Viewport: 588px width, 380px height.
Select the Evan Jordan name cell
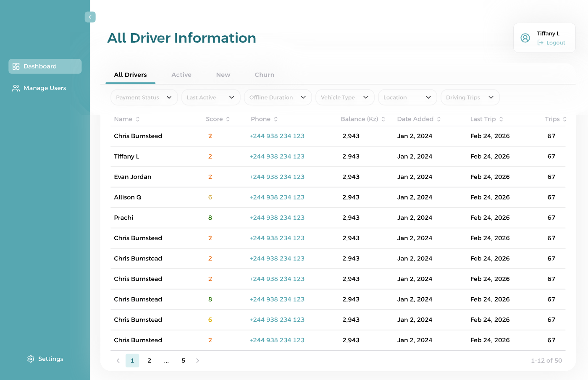point(132,177)
